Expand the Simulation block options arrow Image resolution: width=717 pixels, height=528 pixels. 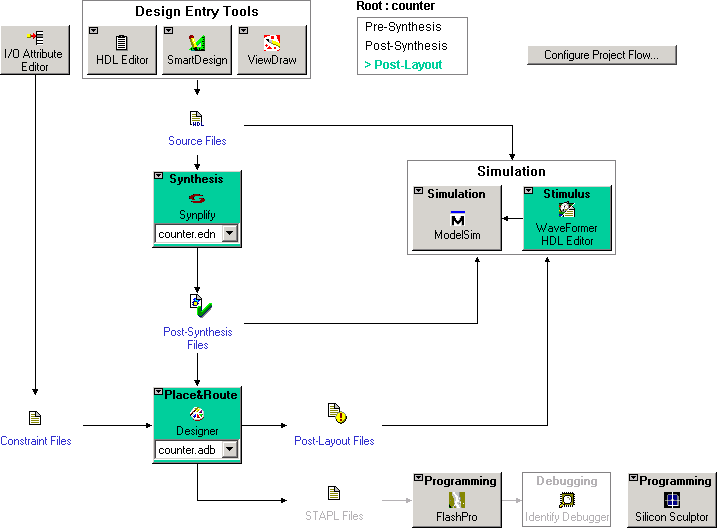pyautogui.click(x=418, y=191)
